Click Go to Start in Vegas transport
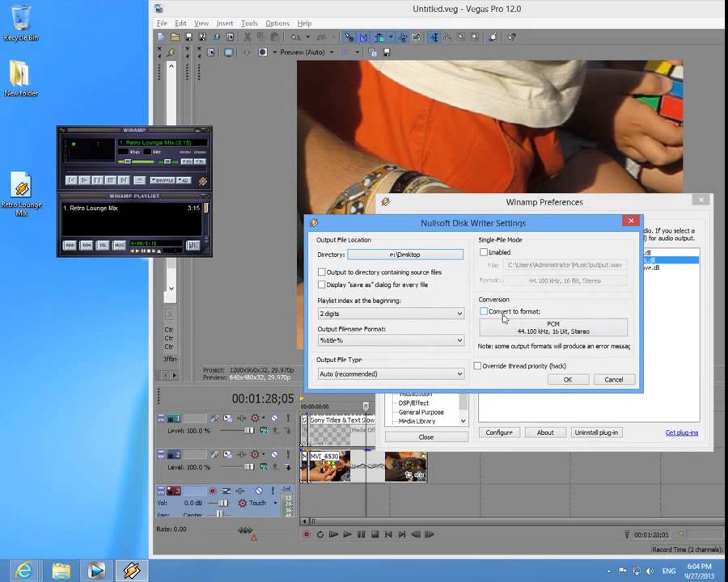 point(388,534)
